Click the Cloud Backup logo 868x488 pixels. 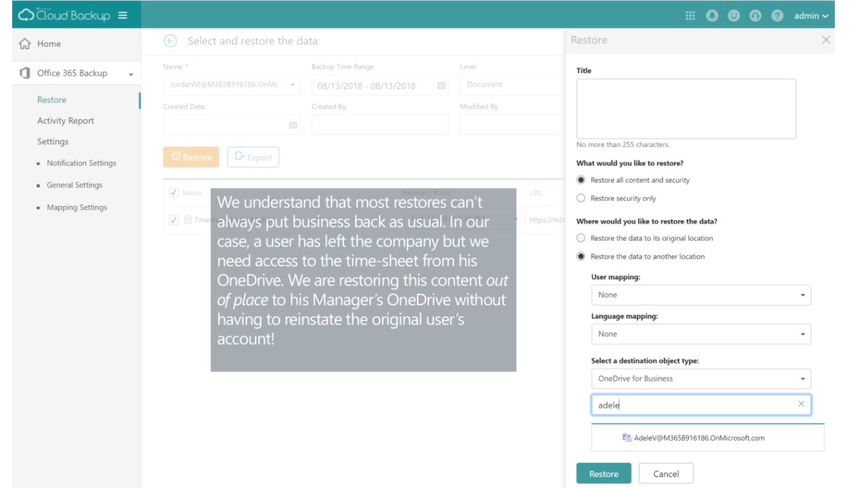[64, 15]
